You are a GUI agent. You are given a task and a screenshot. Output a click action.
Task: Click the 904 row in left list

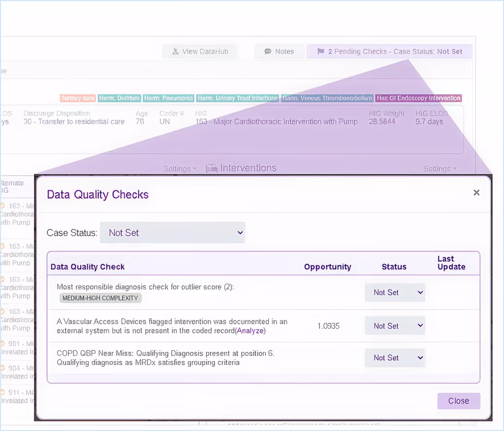pos(17,372)
